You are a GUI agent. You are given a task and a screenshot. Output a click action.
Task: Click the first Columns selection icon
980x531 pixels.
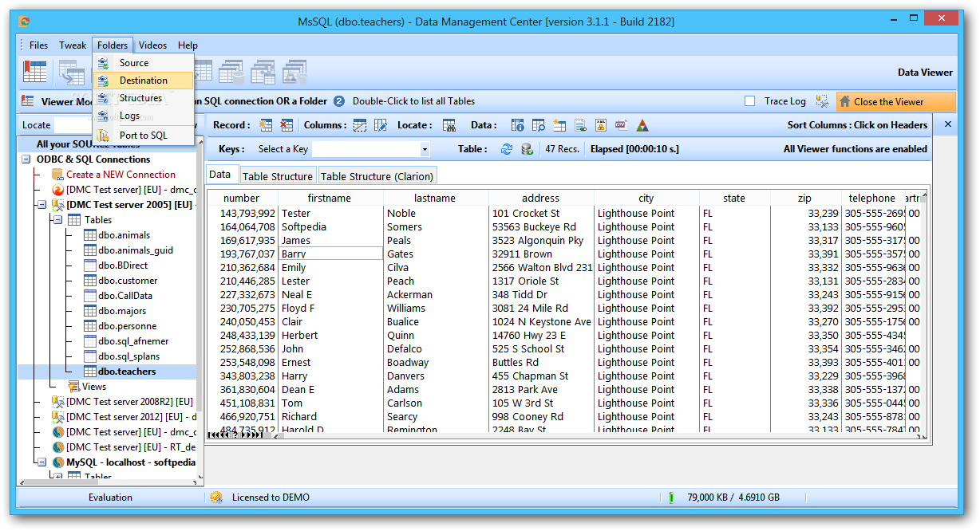360,125
